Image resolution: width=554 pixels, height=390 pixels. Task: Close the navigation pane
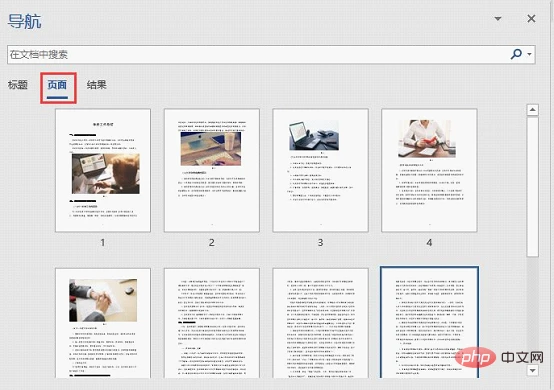531,18
